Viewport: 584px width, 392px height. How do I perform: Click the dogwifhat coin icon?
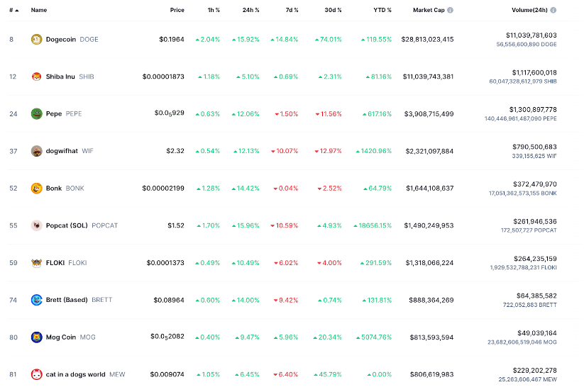37,151
